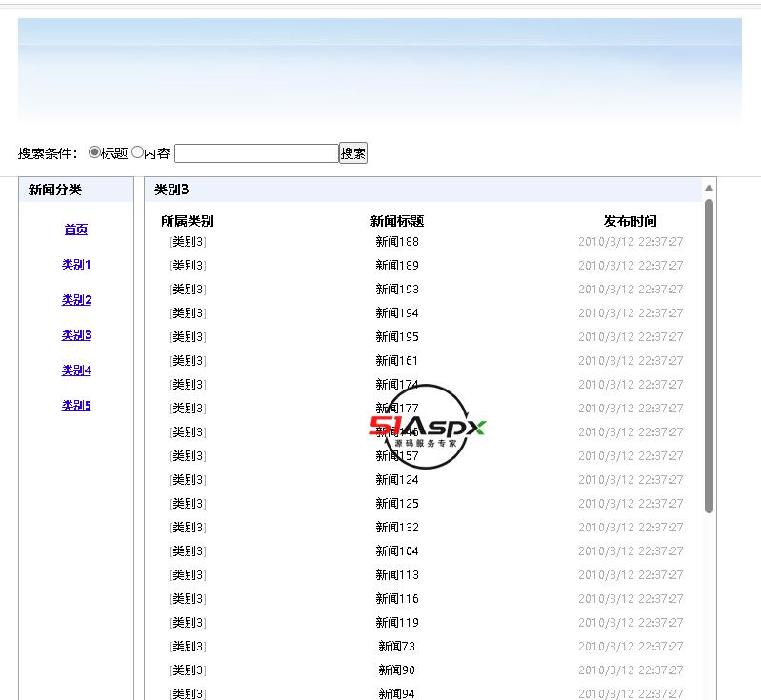This screenshot has width=761, height=700.
Task: Click the 51Aspx watermark logo
Action: point(427,427)
